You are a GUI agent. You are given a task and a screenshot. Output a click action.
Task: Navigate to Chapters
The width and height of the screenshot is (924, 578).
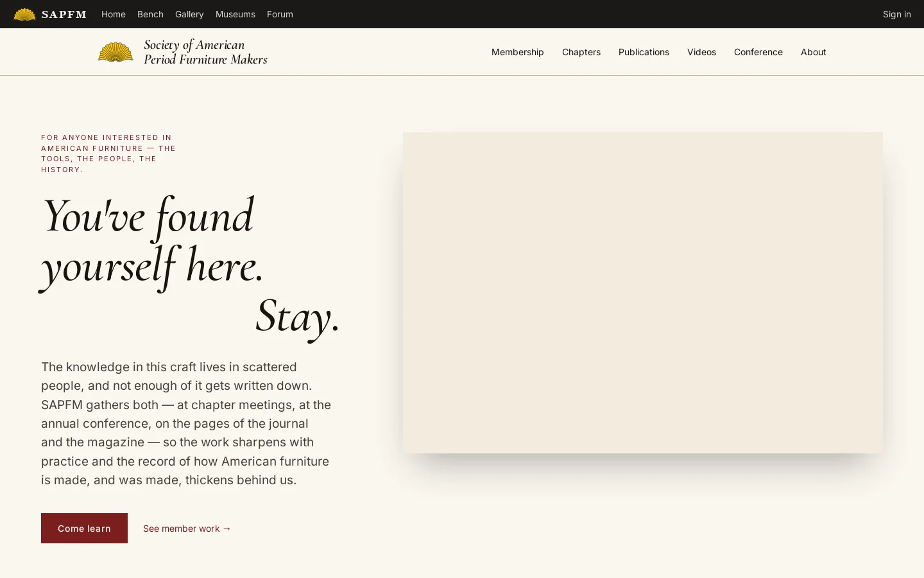point(581,52)
